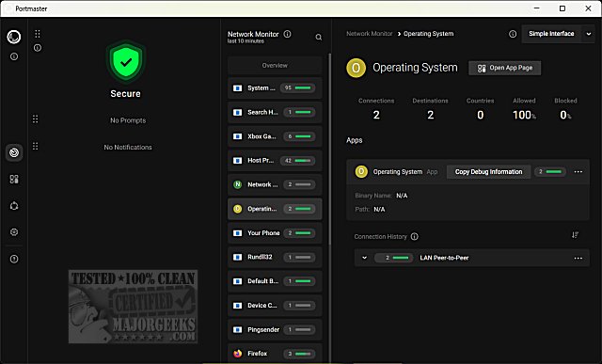Click the Countries count value
The height and width of the screenshot is (364, 602).
pos(481,115)
